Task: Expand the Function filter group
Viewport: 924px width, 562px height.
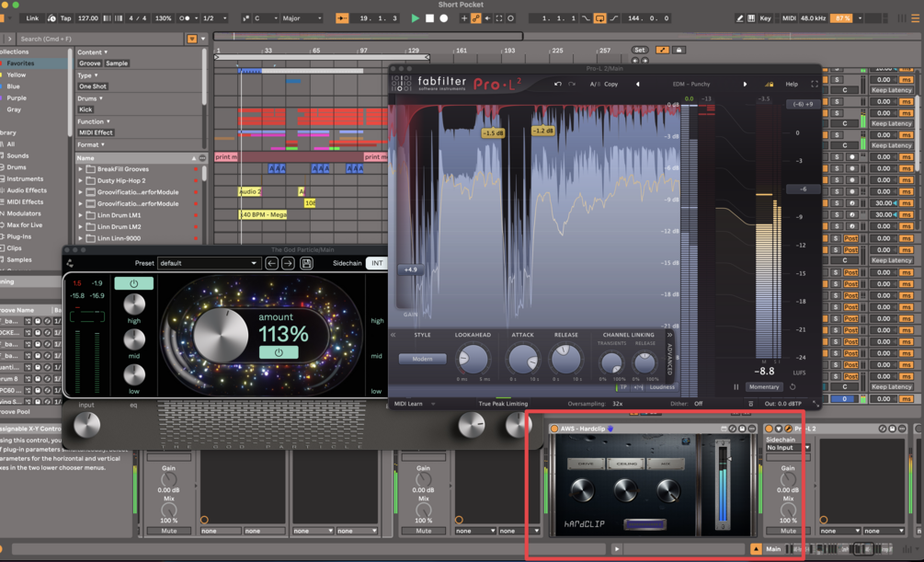Action: (x=94, y=121)
